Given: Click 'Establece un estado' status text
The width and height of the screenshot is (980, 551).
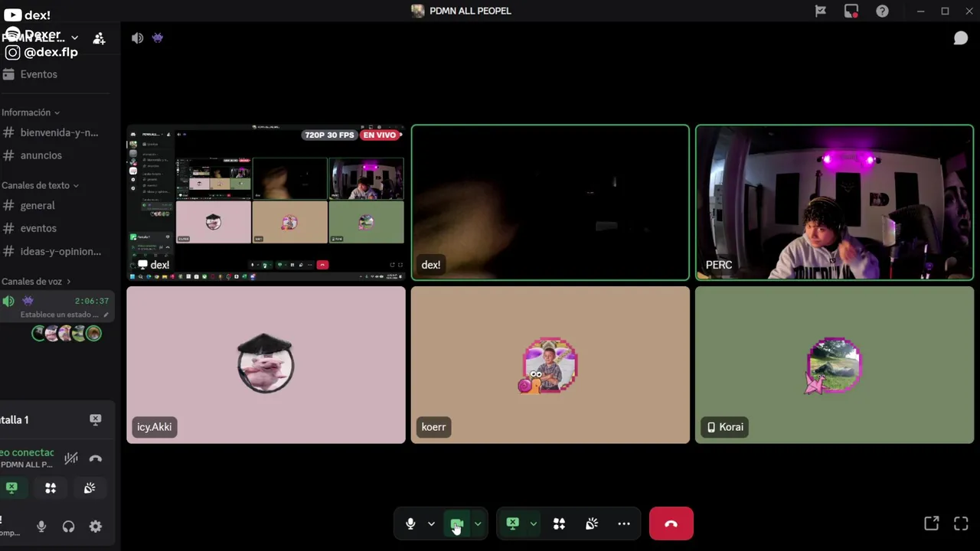Looking at the screenshot, I should 59,315.
